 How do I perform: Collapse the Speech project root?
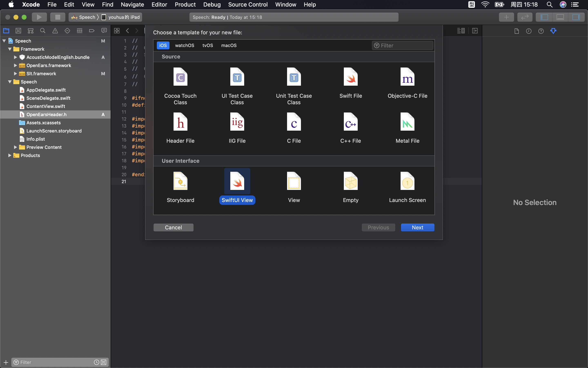pos(4,41)
